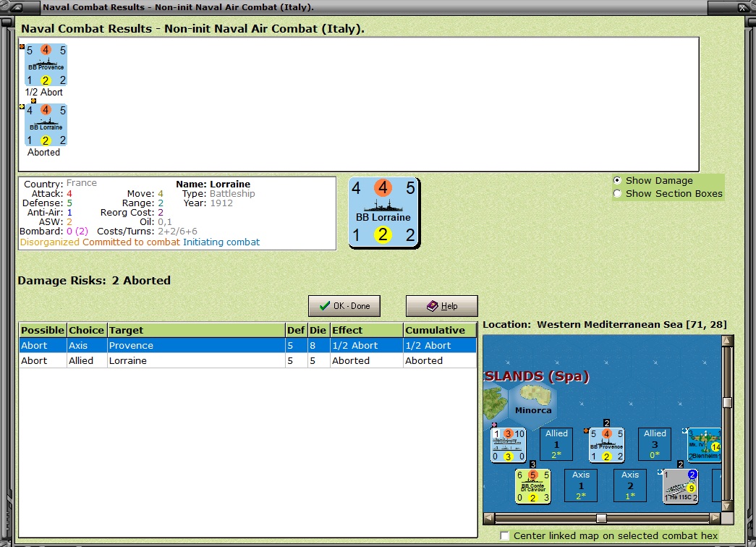Click the Allied choice cell for Lorraine
756x547 pixels.
pos(87,360)
